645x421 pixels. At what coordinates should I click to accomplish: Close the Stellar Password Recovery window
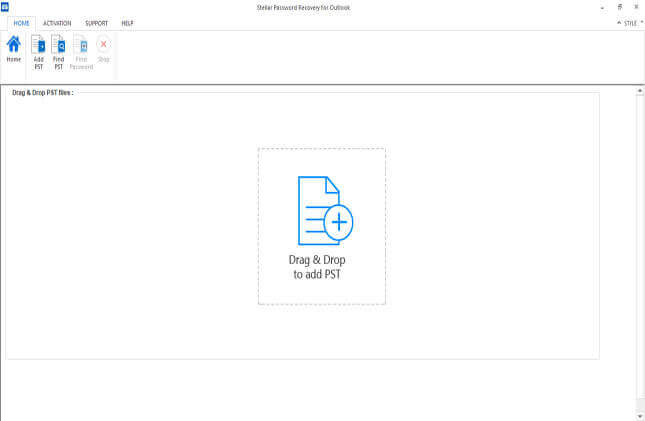[x=636, y=7]
